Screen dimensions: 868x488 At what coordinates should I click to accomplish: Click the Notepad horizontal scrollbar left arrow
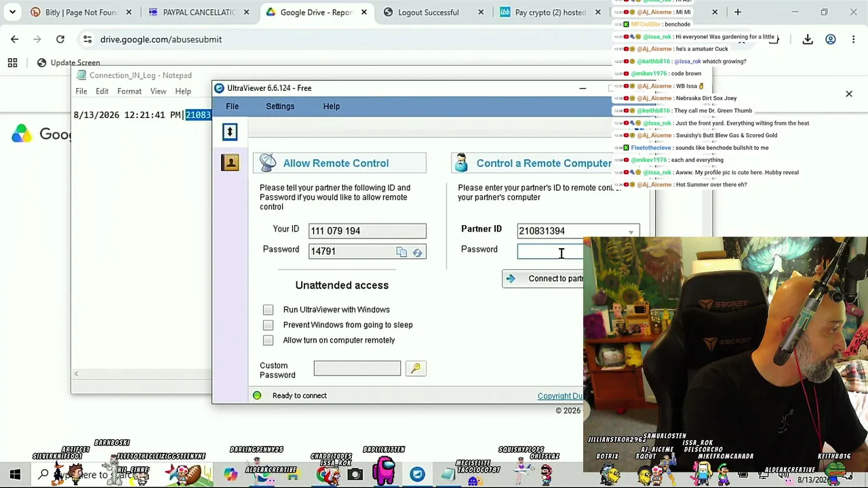click(x=76, y=373)
